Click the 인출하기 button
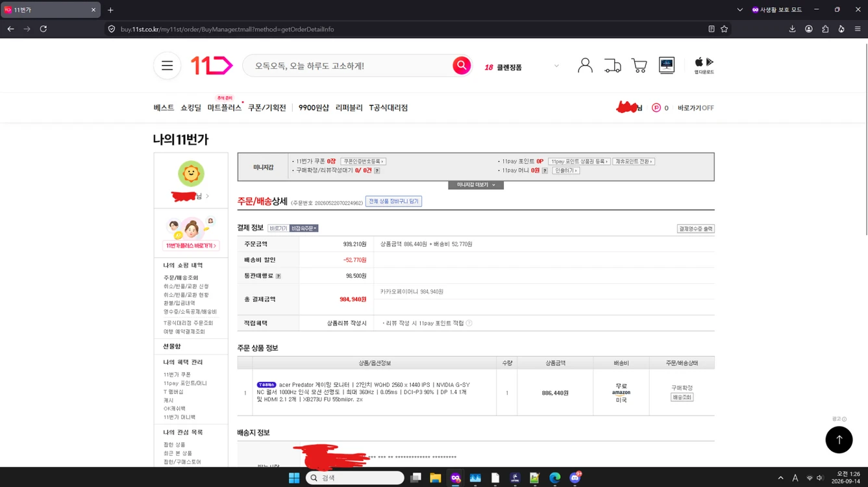 click(x=565, y=171)
